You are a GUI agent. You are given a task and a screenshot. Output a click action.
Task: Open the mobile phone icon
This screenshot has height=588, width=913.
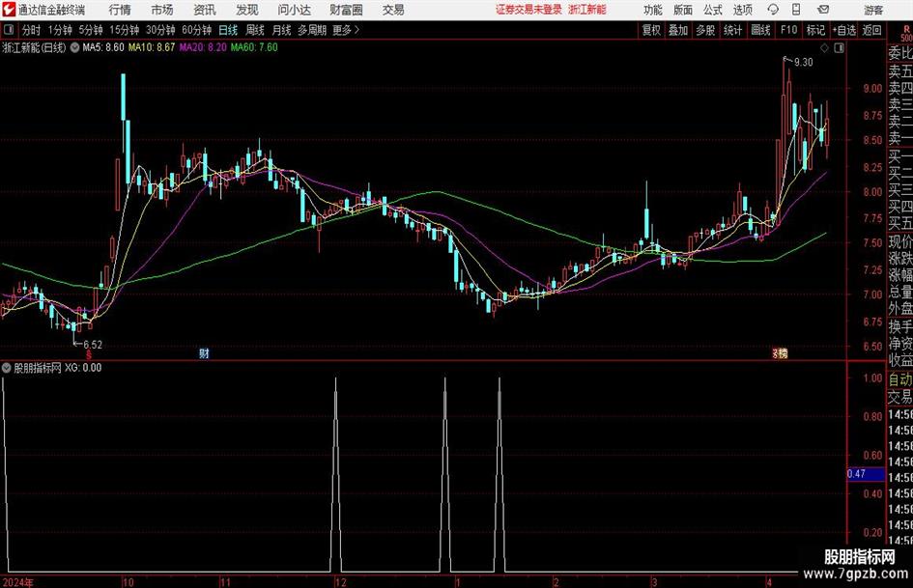(796, 10)
